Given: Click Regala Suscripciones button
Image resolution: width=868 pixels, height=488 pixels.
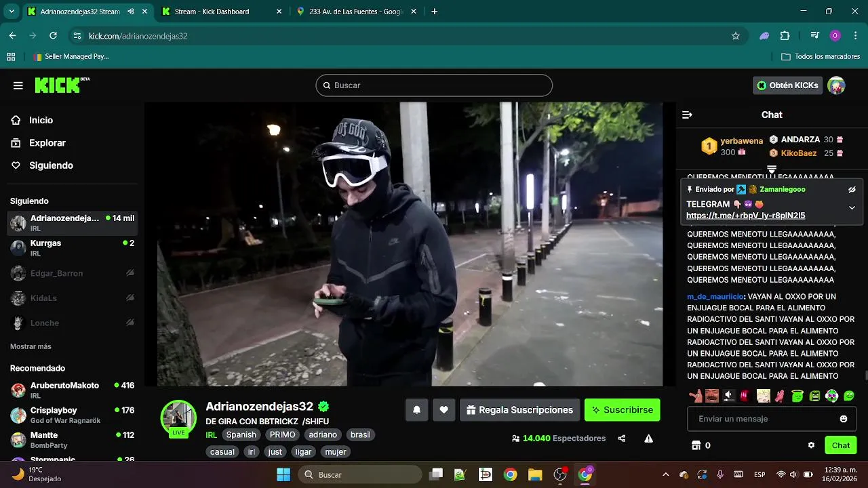Looking at the screenshot, I should coord(520,410).
